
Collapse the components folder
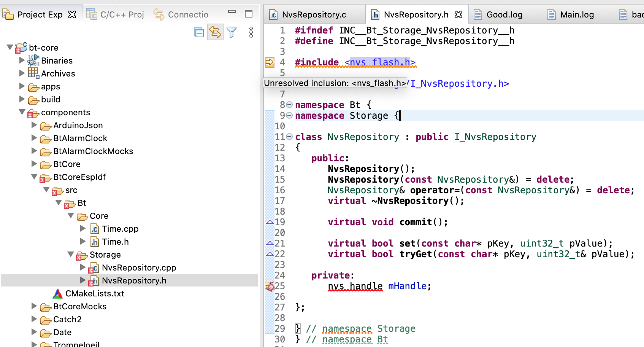pos(22,112)
